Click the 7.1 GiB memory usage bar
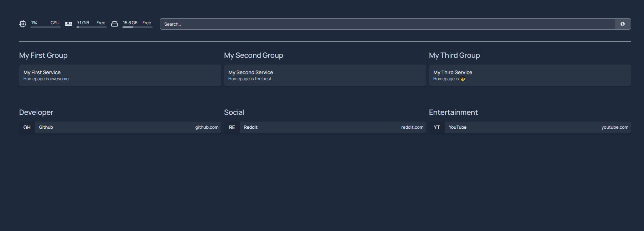Viewport: 644px width, 231px height. point(91,27)
